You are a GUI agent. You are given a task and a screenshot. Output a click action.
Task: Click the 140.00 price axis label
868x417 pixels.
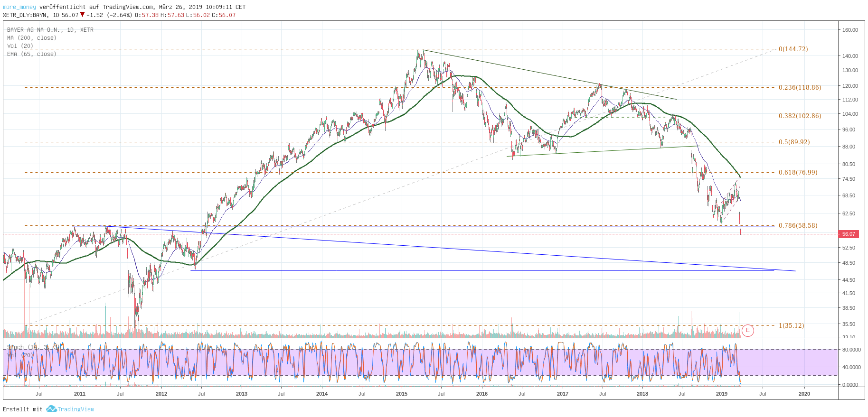click(850, 56)
